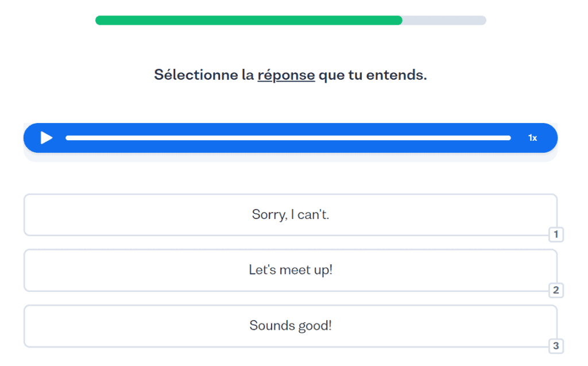Click the green filled lesson progress bar
The image size is (588, 366).
(x=249, y=21)
